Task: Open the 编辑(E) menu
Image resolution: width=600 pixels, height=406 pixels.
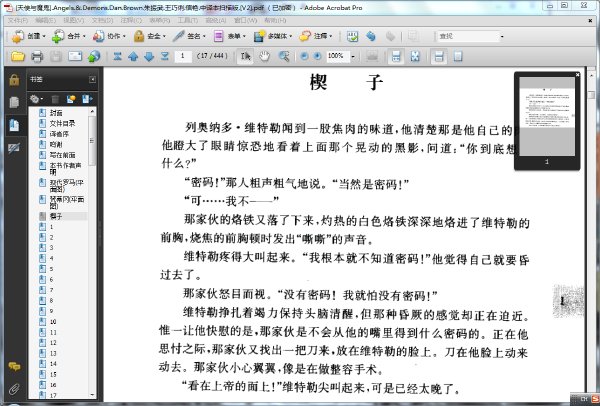Action: click(x=46, y=20)
